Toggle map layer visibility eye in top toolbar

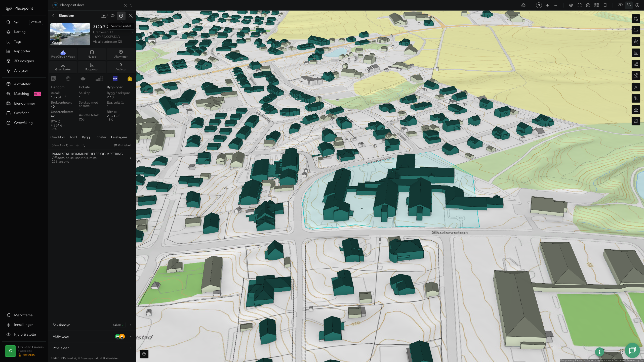(571, 5)
